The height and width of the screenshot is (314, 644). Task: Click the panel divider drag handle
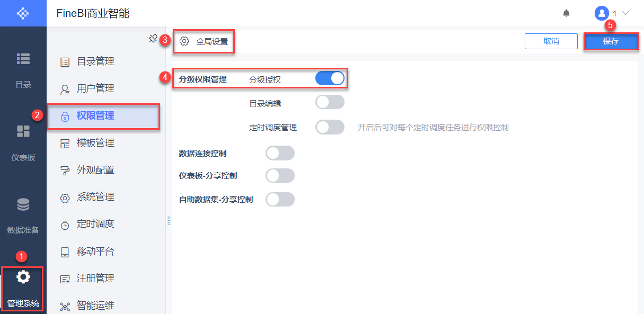[x=169, y=220]
